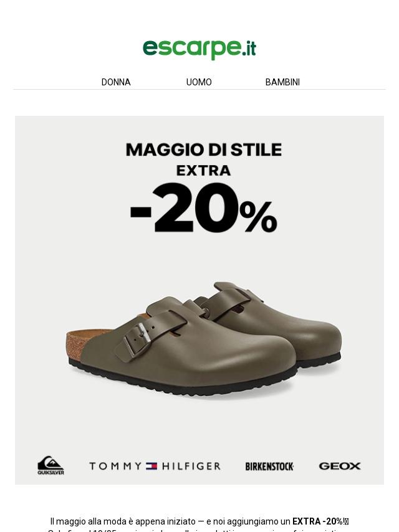Open the UOMO category
The image size is (399, 532).
point(199,82)
